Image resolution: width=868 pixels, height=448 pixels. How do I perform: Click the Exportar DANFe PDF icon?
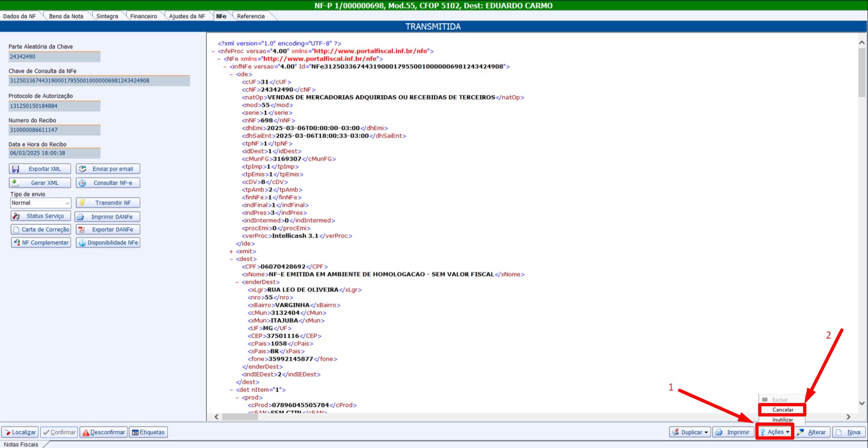pyautogui.click(x=82, y=230)
